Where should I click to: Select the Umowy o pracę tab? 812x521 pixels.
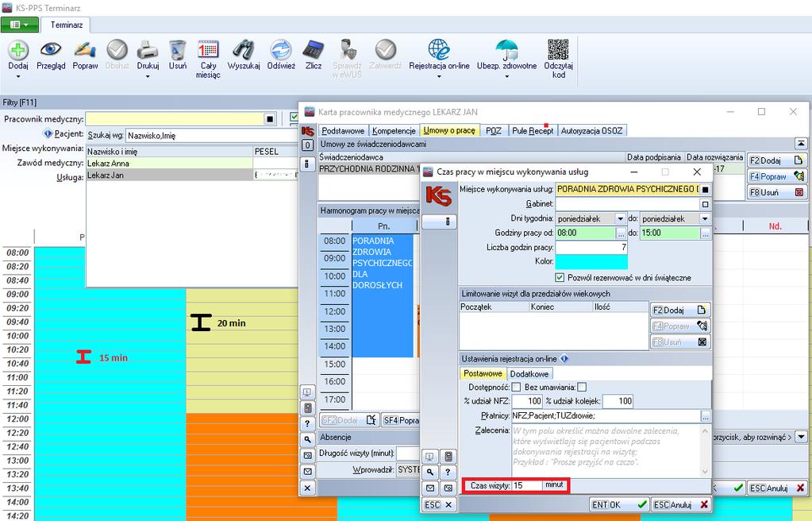(x=449, y=130)
